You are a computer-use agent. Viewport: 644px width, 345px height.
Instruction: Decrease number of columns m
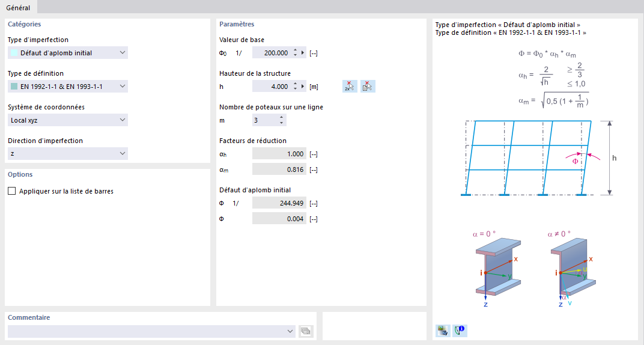(281, 123)
